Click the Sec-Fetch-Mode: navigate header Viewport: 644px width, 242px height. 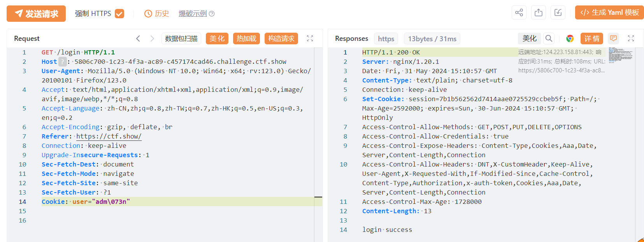click(88, 174)
